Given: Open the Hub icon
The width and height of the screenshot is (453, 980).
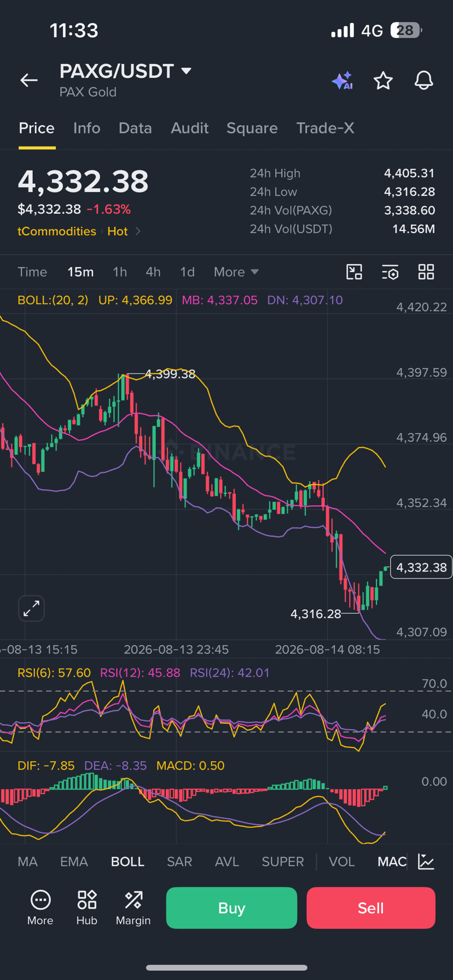Looking at the screenshot, I should pos(87,908).
